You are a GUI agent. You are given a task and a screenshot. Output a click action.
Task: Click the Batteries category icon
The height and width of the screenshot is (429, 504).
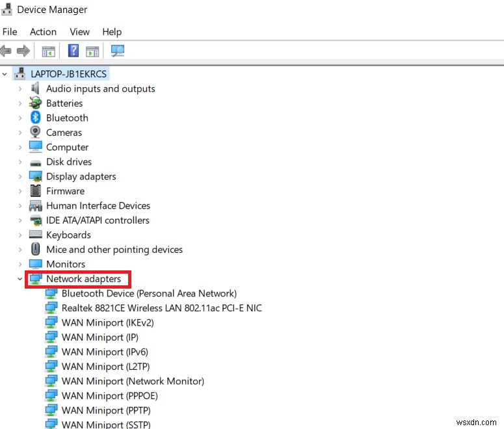35,103
